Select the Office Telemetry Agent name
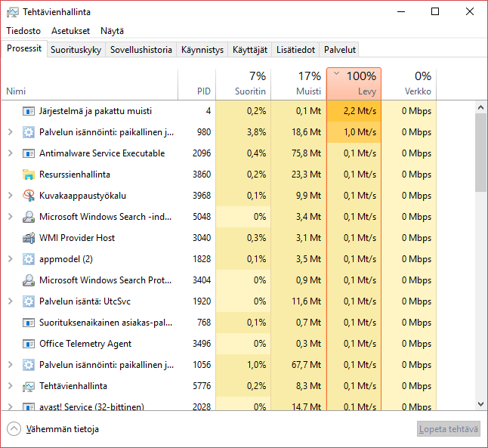Viewport: 488px width, 448px height. coord(85,344)
